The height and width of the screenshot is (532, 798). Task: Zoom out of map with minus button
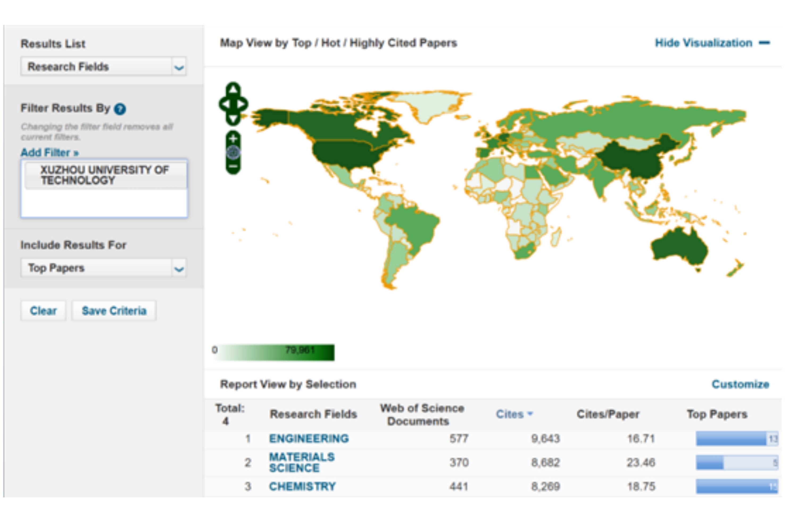(233, 167)
